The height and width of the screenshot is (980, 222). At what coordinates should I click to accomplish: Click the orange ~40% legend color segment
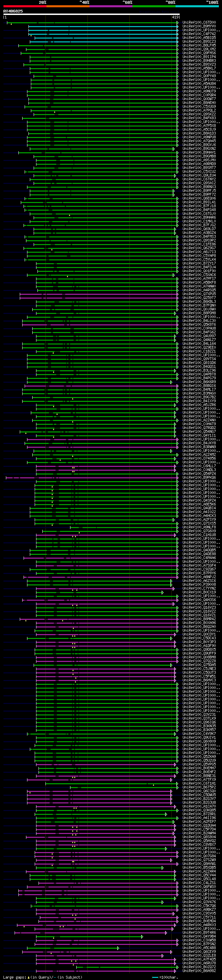click(x=68, y=6)
